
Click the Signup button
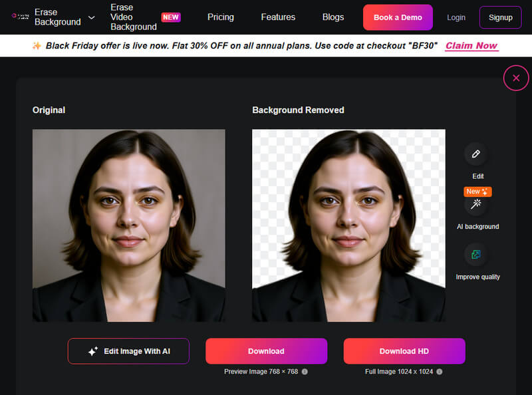pos(500,17)
